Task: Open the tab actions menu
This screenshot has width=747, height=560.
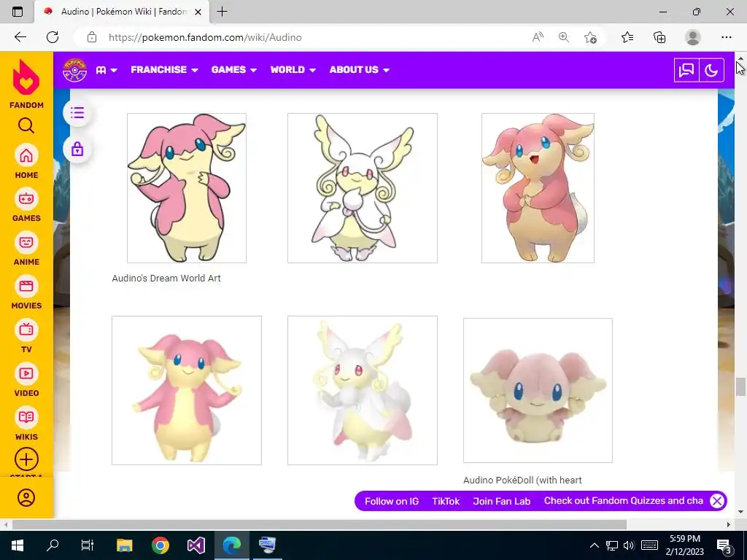Action: coord(18,12)
